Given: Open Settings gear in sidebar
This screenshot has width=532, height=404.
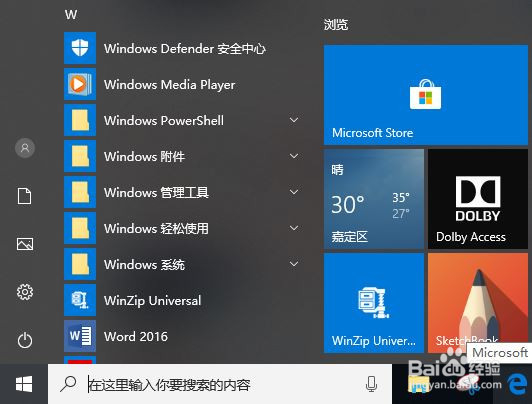Looking at the screenshot, I should (25, 292).
